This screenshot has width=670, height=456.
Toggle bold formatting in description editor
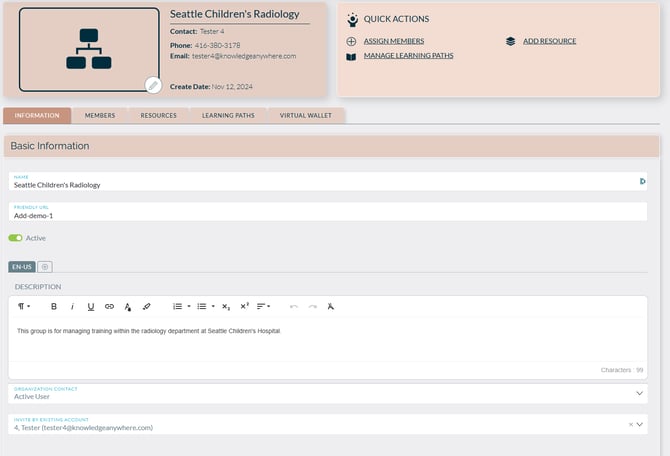pyautogui.click(x=54, y=306)
